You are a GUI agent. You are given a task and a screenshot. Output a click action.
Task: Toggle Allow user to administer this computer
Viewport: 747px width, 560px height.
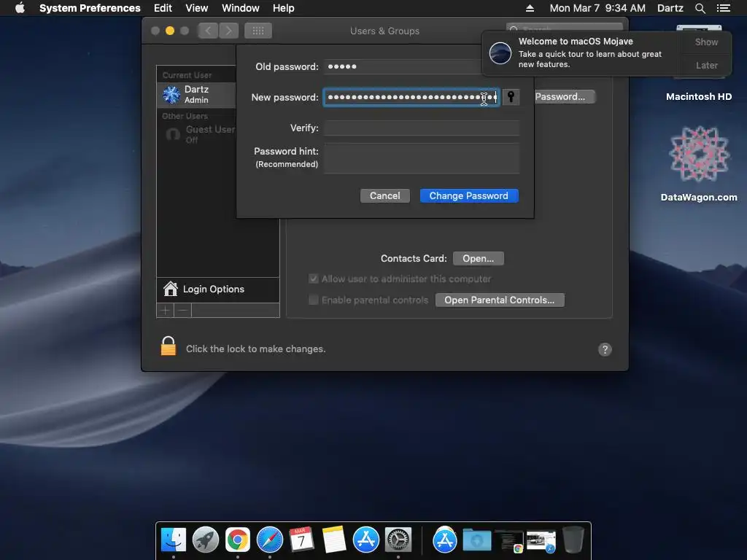pyautogui.click(x=314, y=279)
